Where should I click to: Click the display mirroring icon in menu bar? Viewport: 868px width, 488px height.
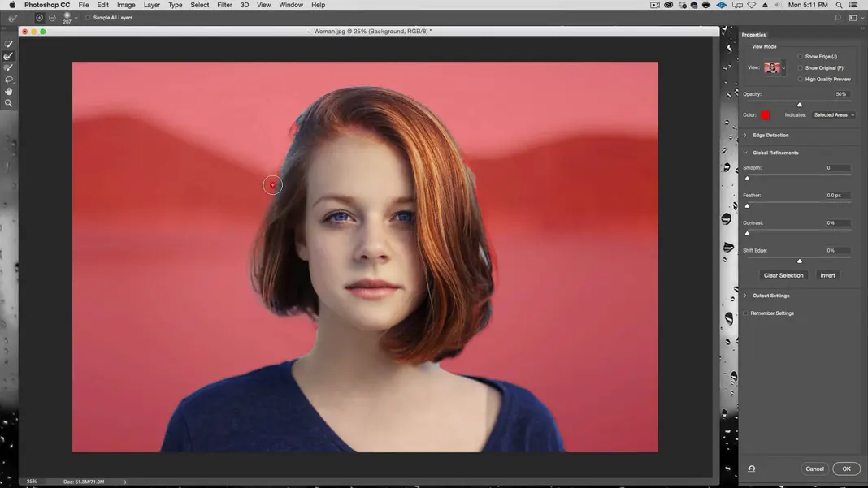point(737,5)
